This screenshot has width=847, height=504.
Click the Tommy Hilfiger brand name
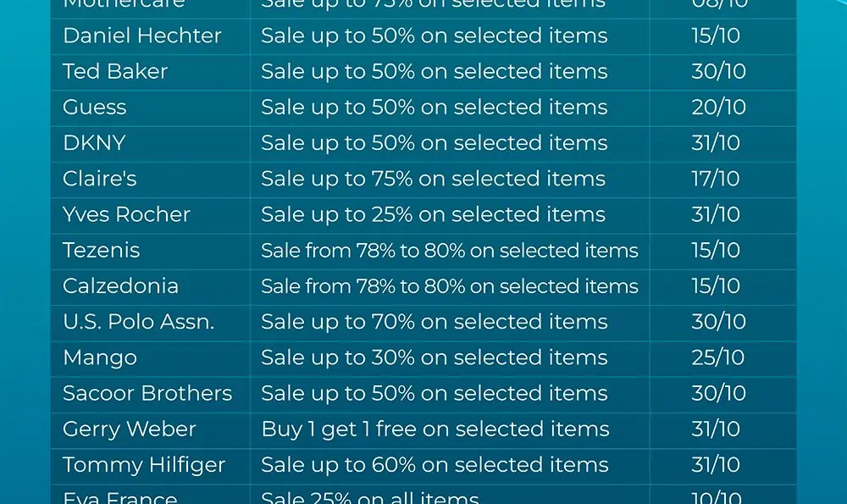click(x=144, y=464)
